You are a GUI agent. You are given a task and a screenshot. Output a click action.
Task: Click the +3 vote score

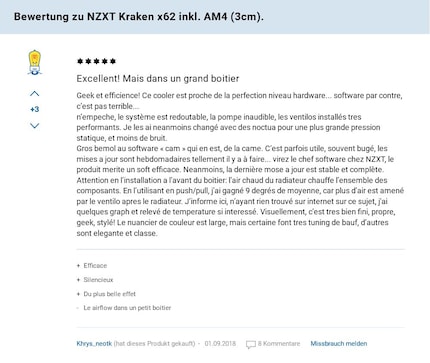pyautogui.click(x=35, y=109)
